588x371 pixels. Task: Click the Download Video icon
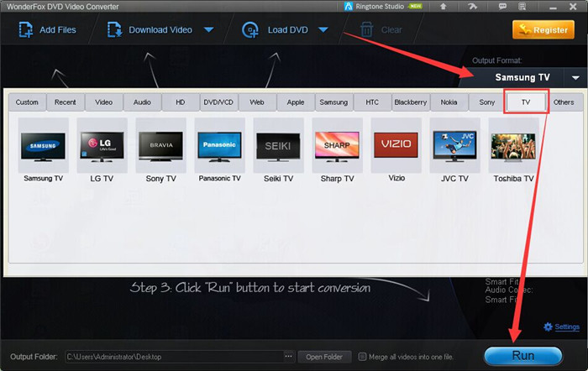click(115, 29)
